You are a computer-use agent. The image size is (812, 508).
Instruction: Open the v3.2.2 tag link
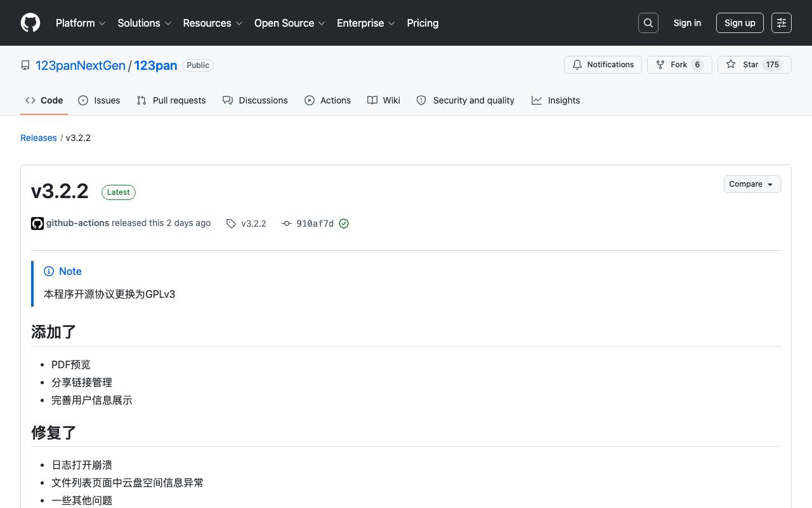254,224
